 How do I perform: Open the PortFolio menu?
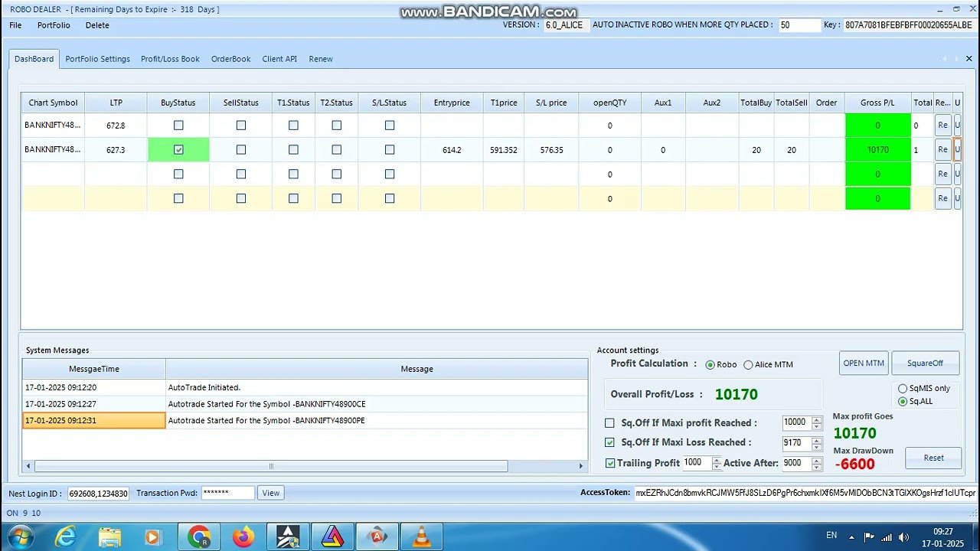point(54,25)
